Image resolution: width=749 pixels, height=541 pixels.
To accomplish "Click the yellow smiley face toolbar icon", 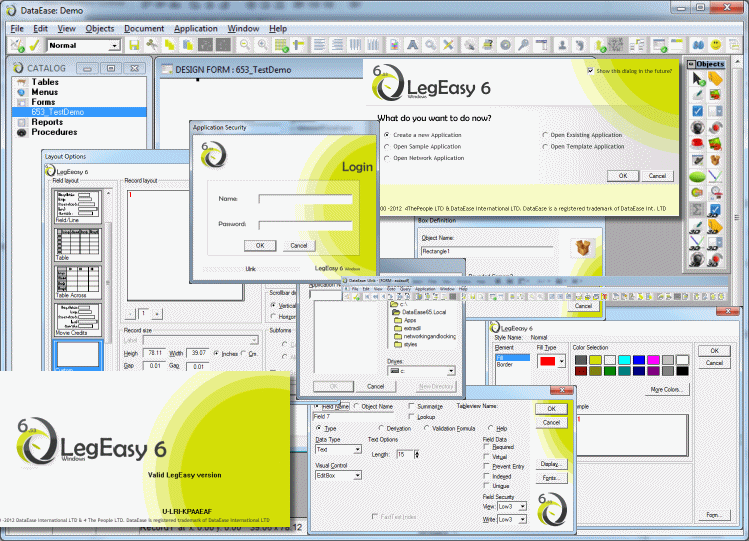I will tap(716, 45).
